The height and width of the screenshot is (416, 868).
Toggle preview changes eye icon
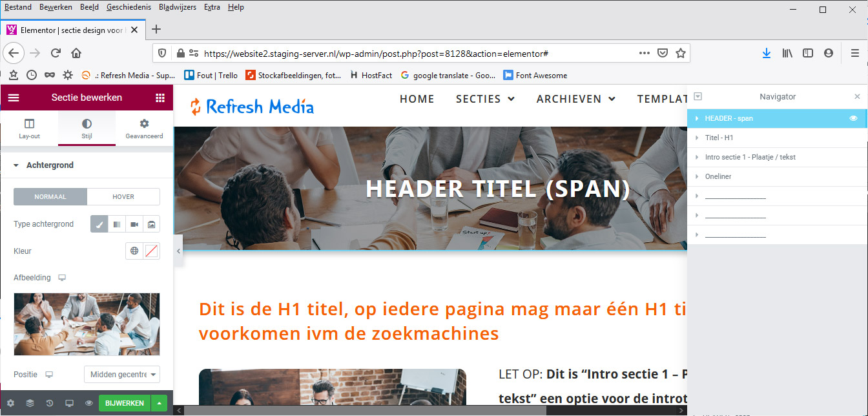click(89, 403)
